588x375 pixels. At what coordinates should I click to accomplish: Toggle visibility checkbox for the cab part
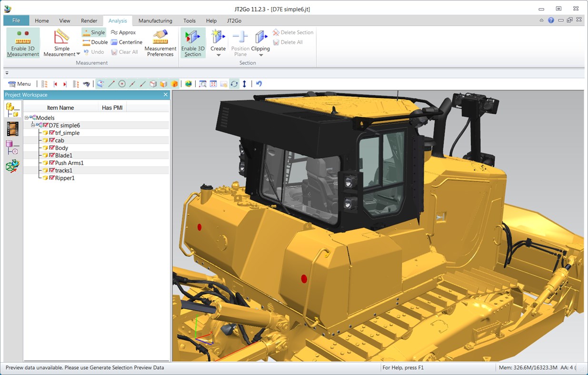(51, 140)
